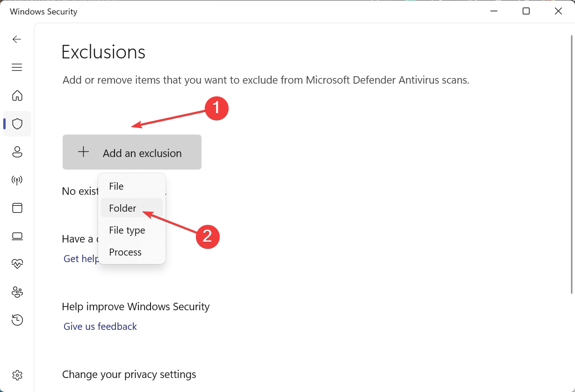Click Change your privacy settings heading
Image resolution: width=575 pixels, height=392 pixels.
coord(129,375)
